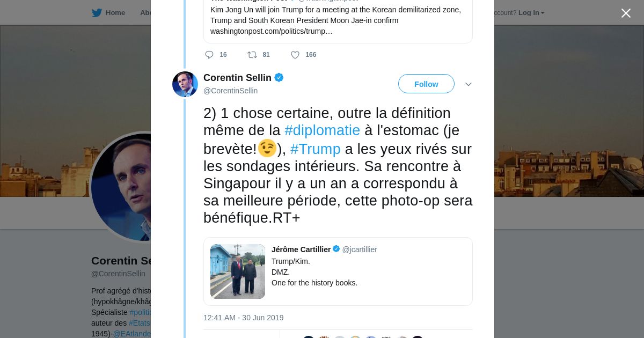Viewport: 644px width, 338px height.
Task: Open the washingtonpost.com/politics/trump link
Action: click(271, 31)
